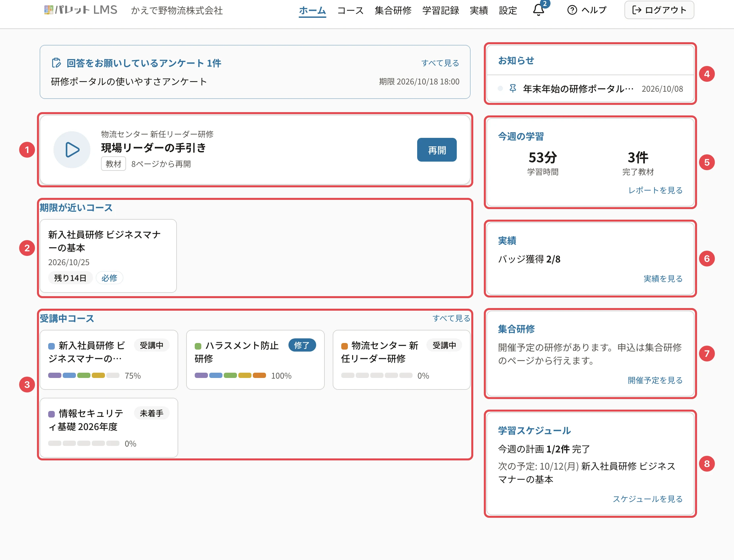Click the 修了 status badge
734x560 pixels.
pyautogui.click(x=302, y=345)
